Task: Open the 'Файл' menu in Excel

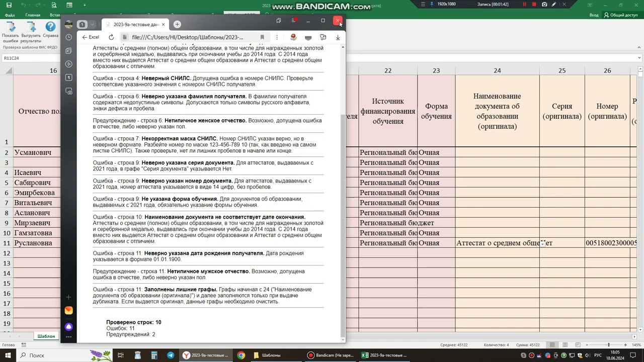Action: (x=10, y=15)
